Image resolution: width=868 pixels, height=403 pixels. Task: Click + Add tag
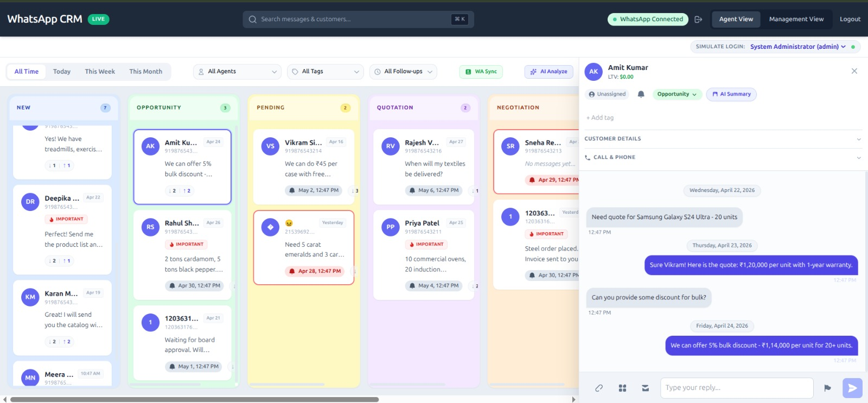[599, 118]
